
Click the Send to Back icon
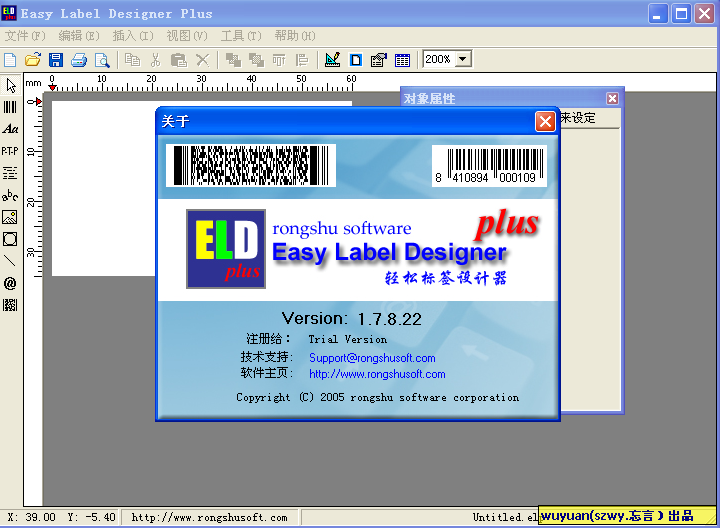coord(256,60)
